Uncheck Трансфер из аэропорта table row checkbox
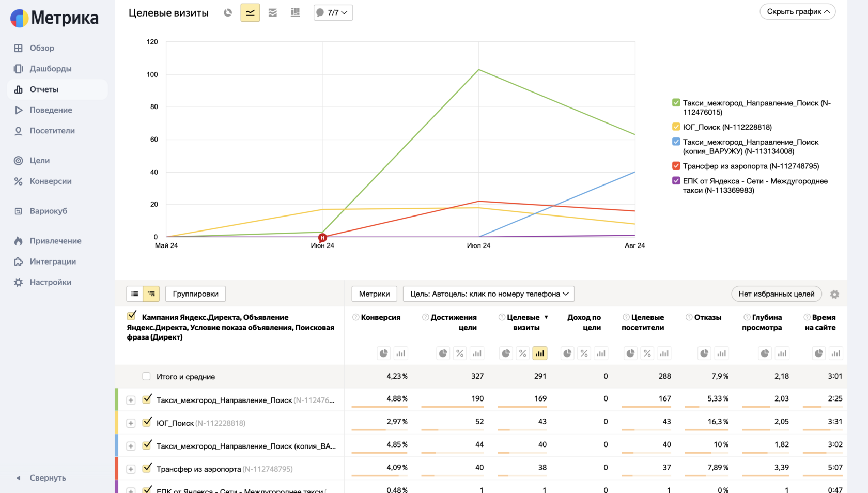The height and width of the screenshot is (493, 868). click(147, 468)
